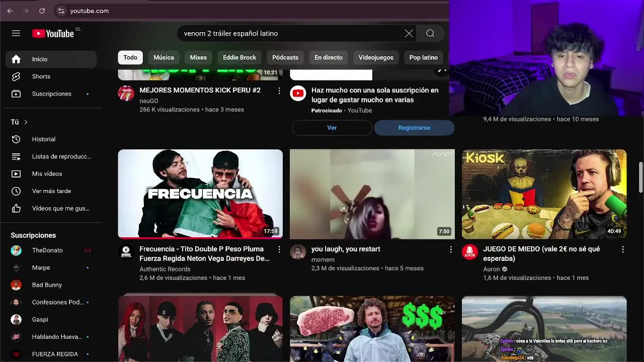The height and width of the screenshot is (362, 644).
Task: Select the Pódcasts filter chip
Action: click(x=285, y=57)
